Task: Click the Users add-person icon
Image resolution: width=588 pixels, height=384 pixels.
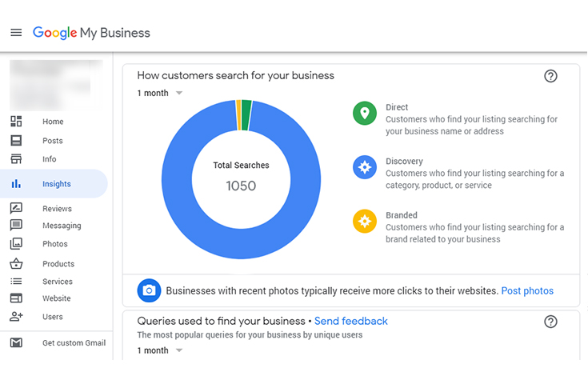Action: 16,317
